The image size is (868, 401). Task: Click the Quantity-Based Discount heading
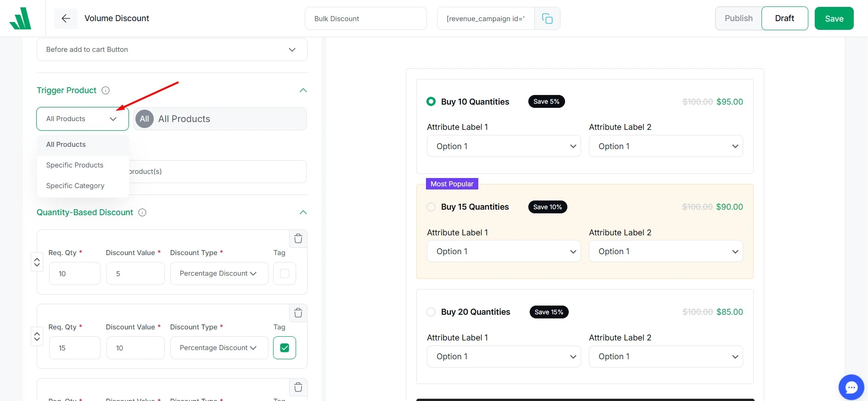click(x=85, y=212)
